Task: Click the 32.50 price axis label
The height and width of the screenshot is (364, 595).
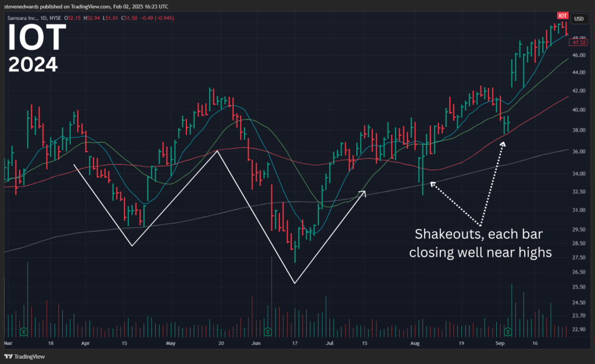Action: (579, 192)
